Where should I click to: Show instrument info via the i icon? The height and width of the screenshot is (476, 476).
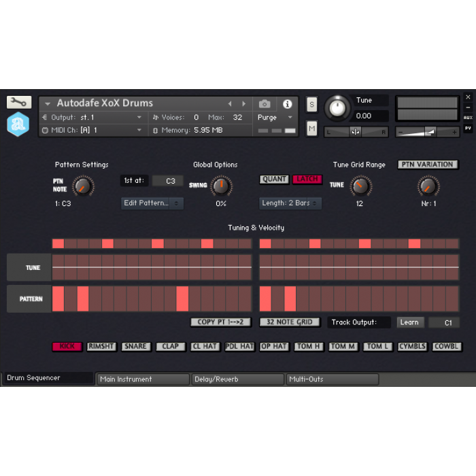pyautogui.click(x=287, y=104)
